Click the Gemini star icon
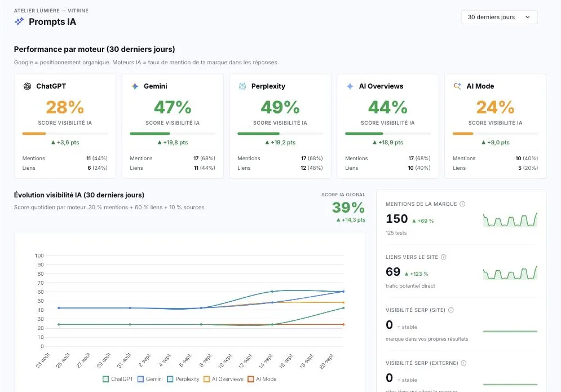 pyautogui.click(x=135, y=86)
